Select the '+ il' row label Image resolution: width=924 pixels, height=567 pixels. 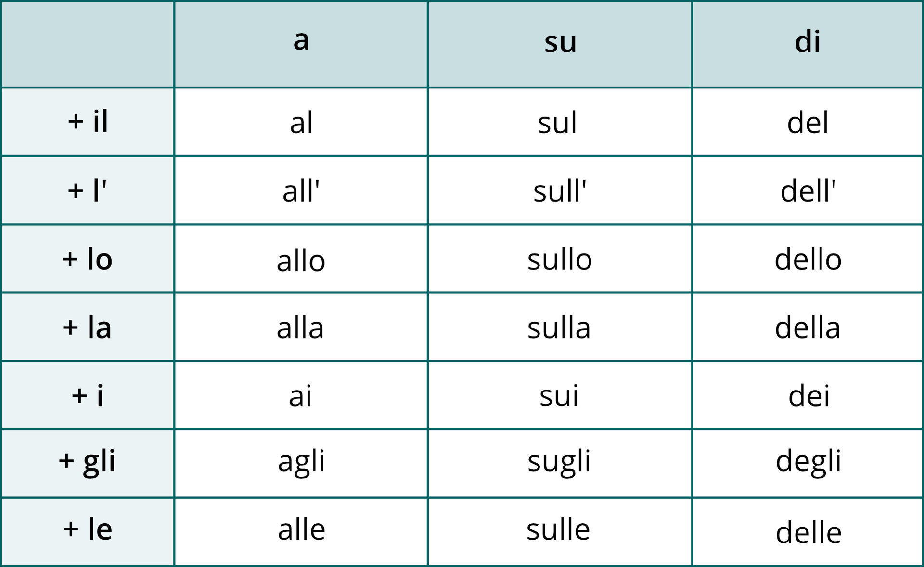(x=88, y=121)
